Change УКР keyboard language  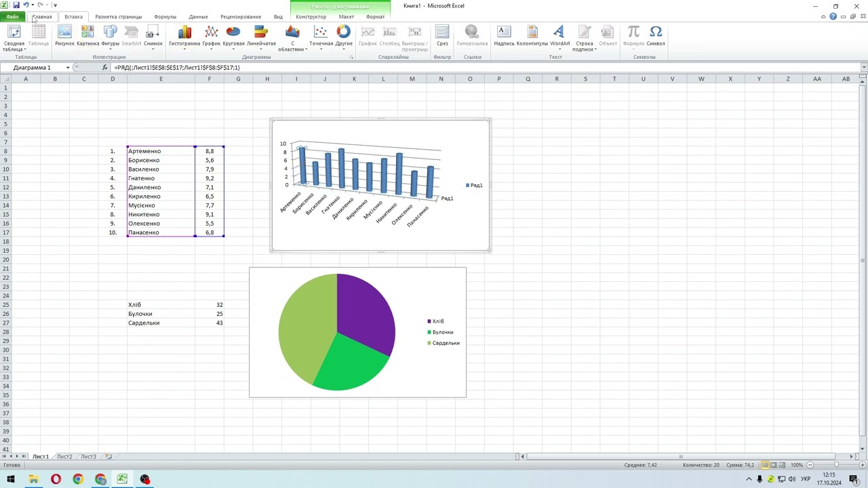806,479
